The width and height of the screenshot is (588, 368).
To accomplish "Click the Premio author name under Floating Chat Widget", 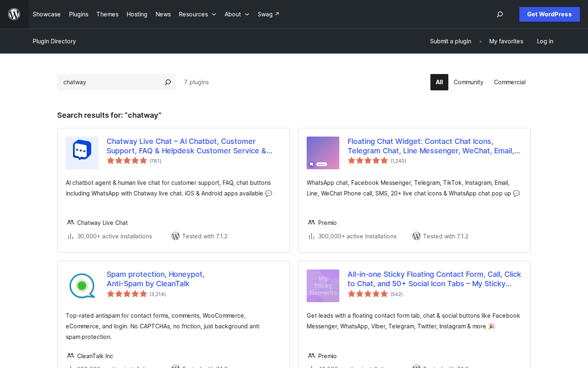I will tap(327, 223).
